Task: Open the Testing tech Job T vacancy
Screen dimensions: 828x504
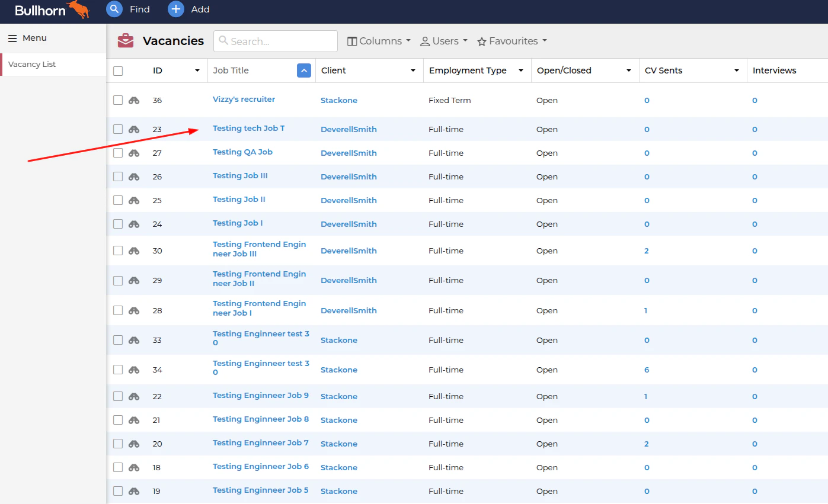Action: point(248,128)
